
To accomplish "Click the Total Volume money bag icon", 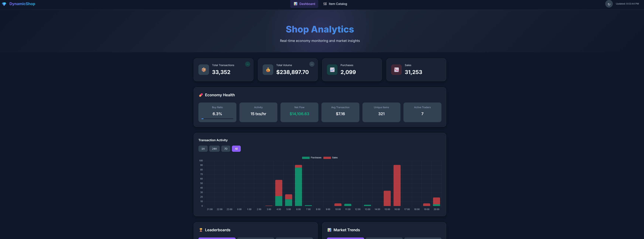I will pos(268,70).
